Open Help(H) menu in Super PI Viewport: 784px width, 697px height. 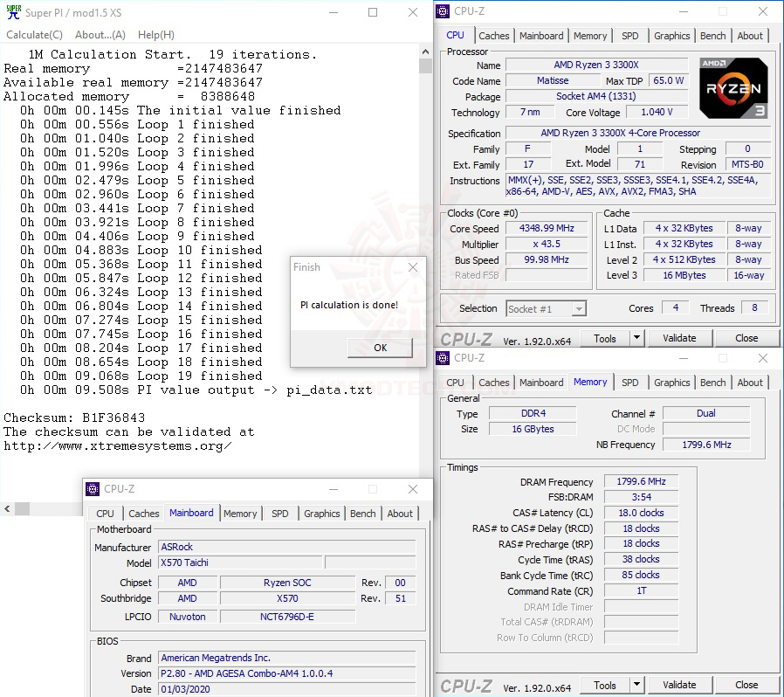[x=156, y=35]
